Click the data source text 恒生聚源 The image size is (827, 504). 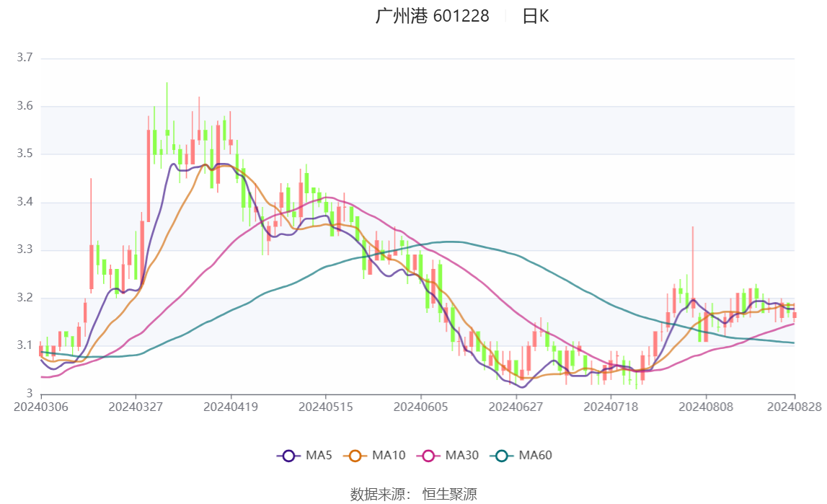coord(449,495)
